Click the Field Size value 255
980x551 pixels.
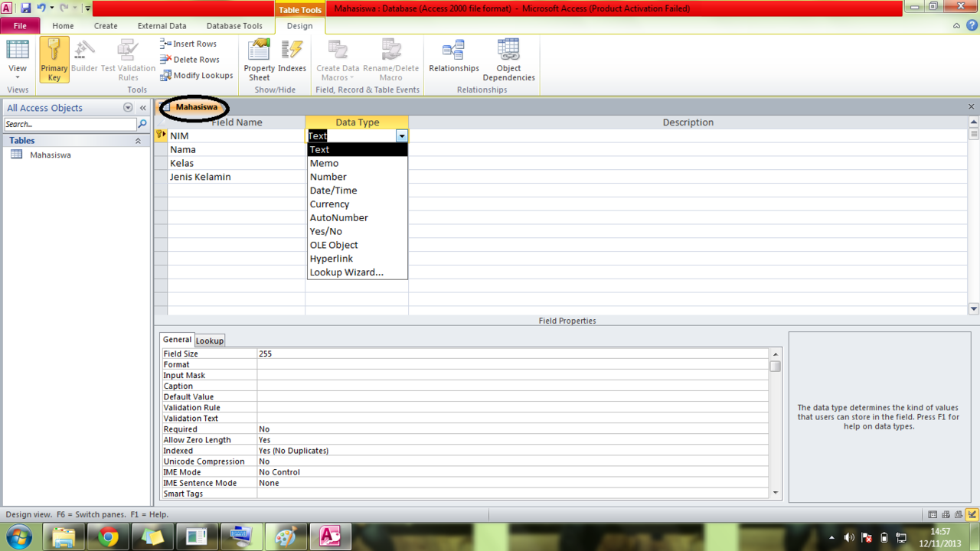tap(513, 354)
